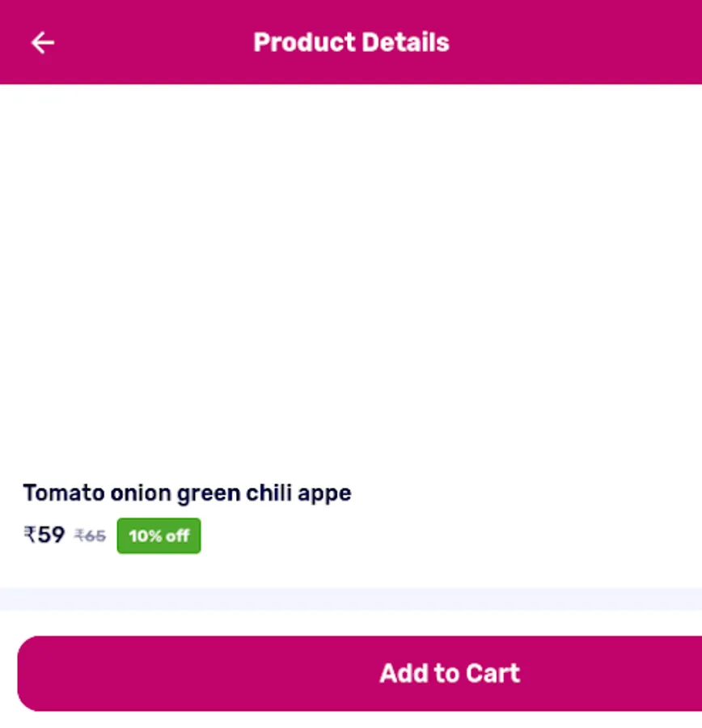
Task: Click the ₹59 discounted price
Action: (44, 535)
